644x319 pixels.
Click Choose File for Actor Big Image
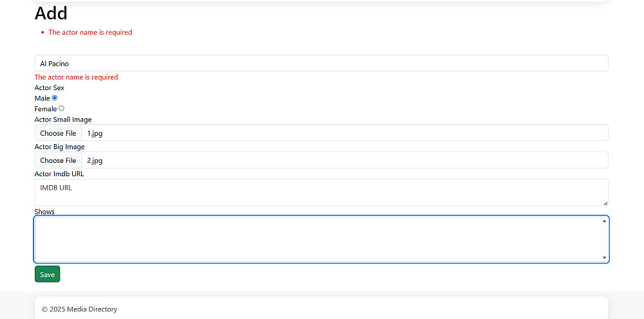[58, 160]
